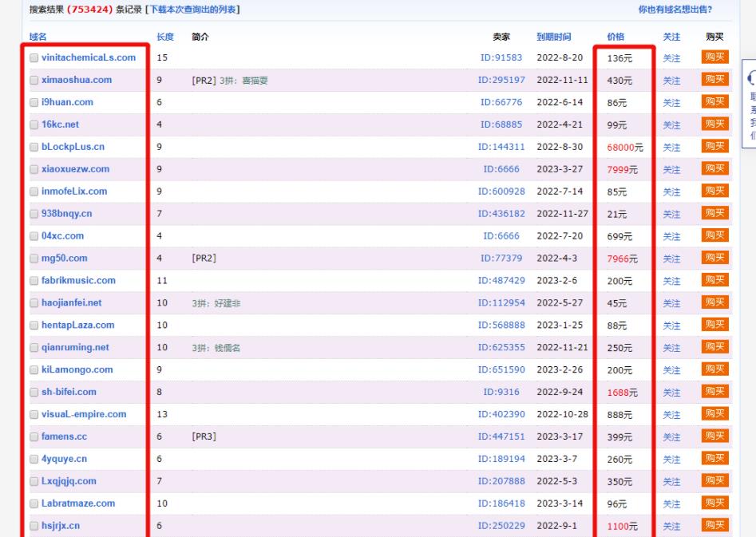Screen dimensions: 756x537
Task: Follow sh-bifei.com via its 关注 link
Action: tap(671, 393)
